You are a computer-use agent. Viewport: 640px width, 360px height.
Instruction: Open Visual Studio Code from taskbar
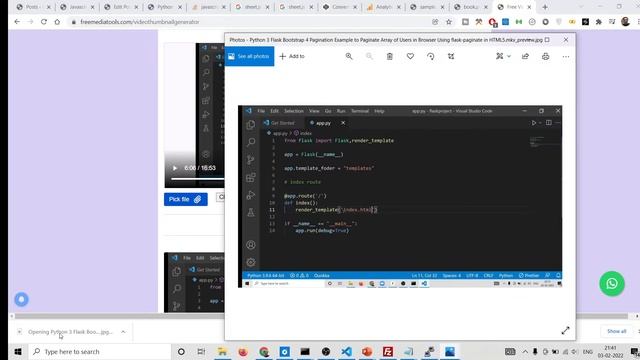(347, 351)
